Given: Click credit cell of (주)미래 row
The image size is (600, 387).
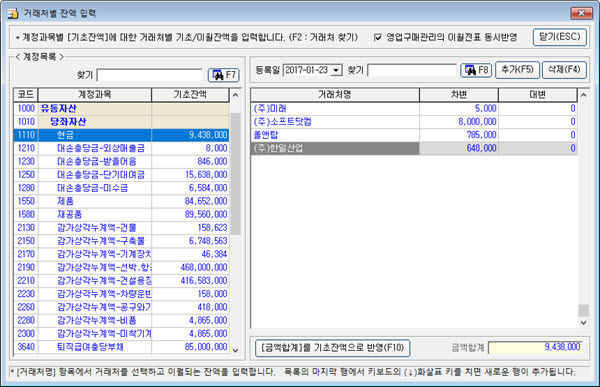Looking at the screenshot, I should (x=538, y=108).
